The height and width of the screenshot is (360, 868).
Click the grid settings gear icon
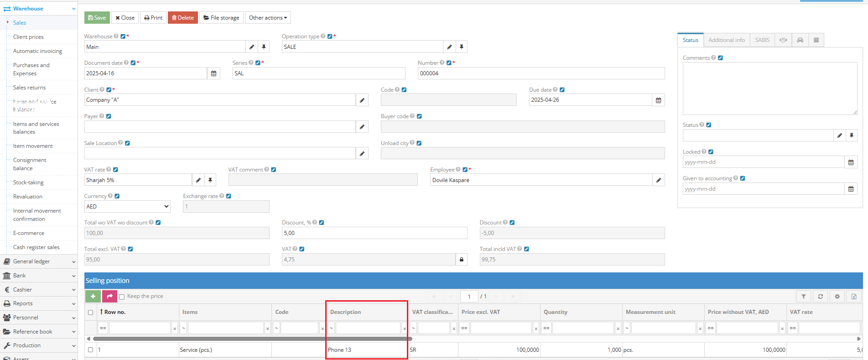point(837,297)
